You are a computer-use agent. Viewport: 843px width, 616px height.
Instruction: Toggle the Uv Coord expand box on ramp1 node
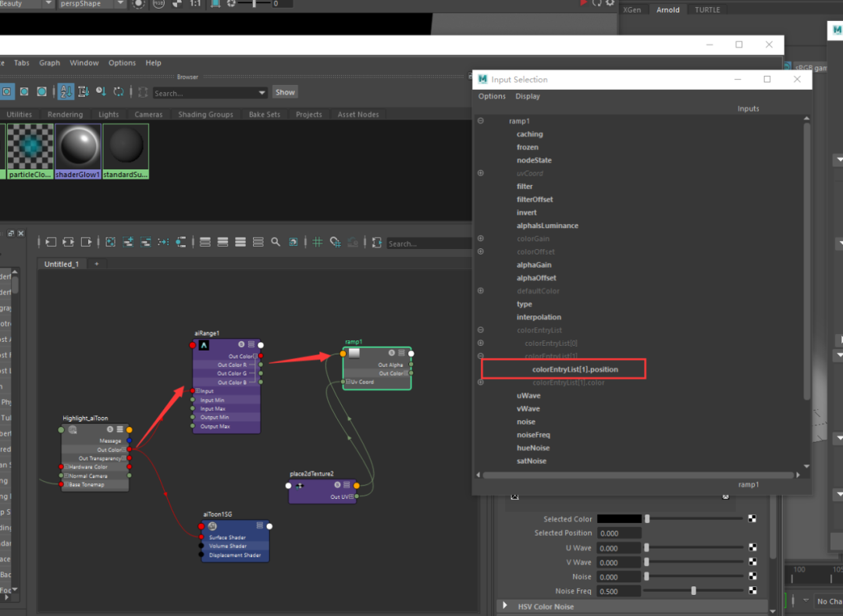348,382
